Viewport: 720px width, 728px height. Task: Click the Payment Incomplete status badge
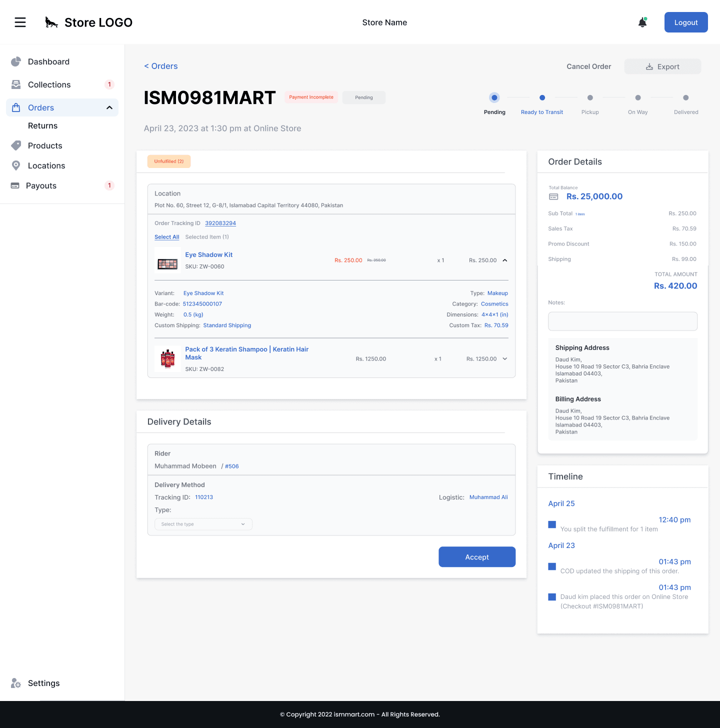pyautogui.click(x=311, y=97)
